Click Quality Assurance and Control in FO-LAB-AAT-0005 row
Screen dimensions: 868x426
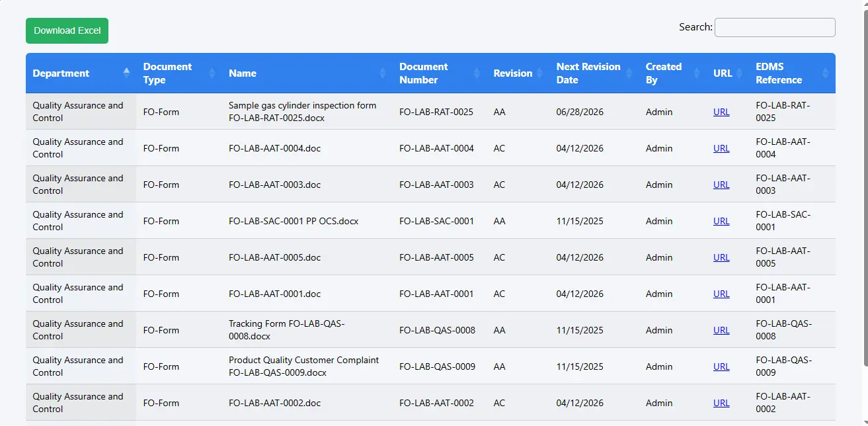pyautogui.click(x=78, y=257)
